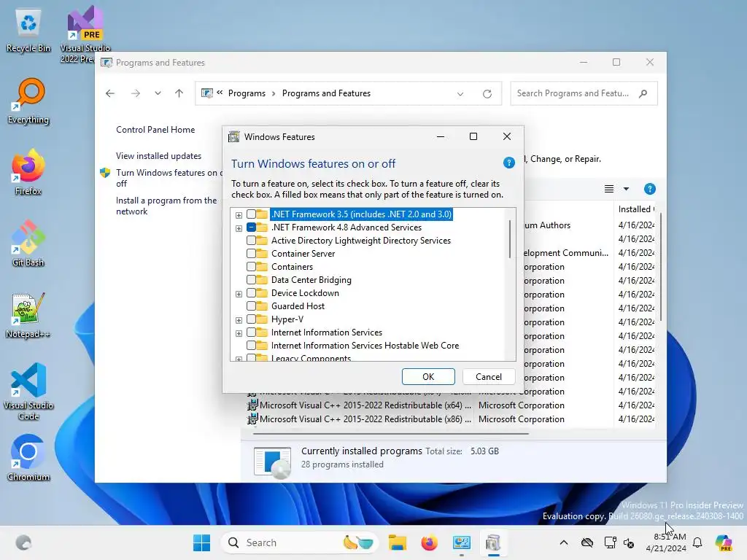Open Control Panel Home link
Viewport: 747px width, 560px height.
point(155,130)
